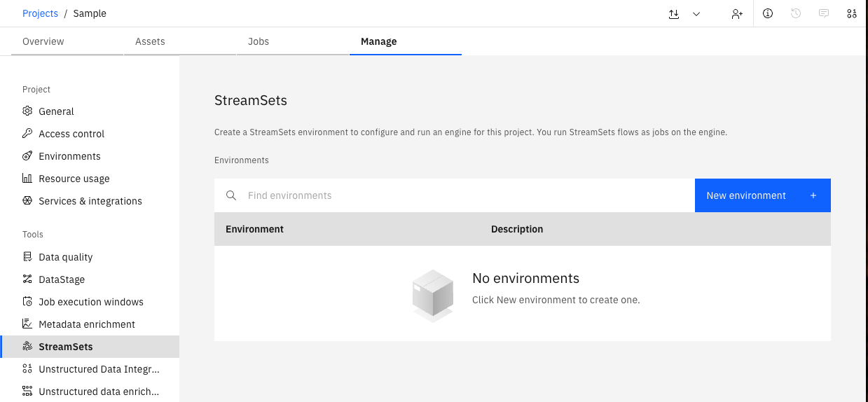The image size is (868, 402).
Task: Open the project information icon
Action: 768,13
